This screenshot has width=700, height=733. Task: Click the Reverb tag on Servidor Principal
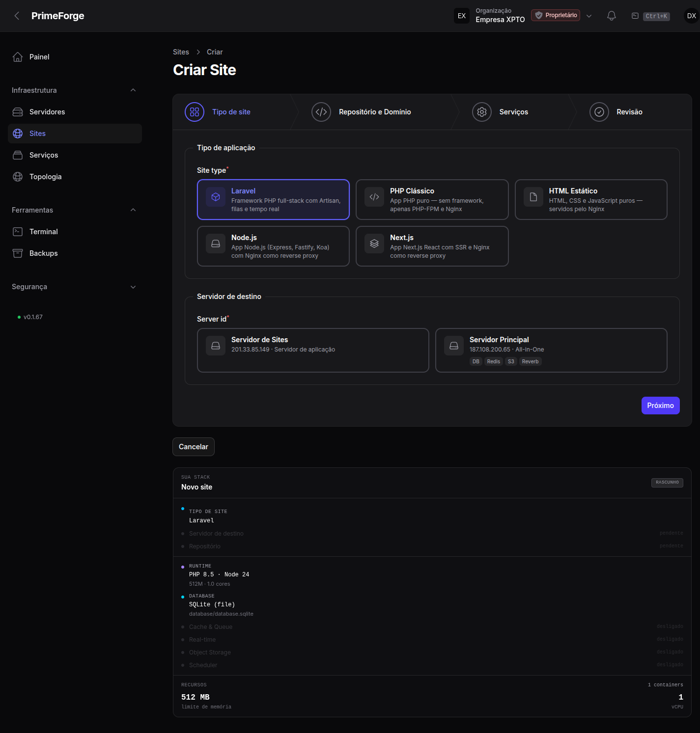pyautogui.click(x=530, y=362)
